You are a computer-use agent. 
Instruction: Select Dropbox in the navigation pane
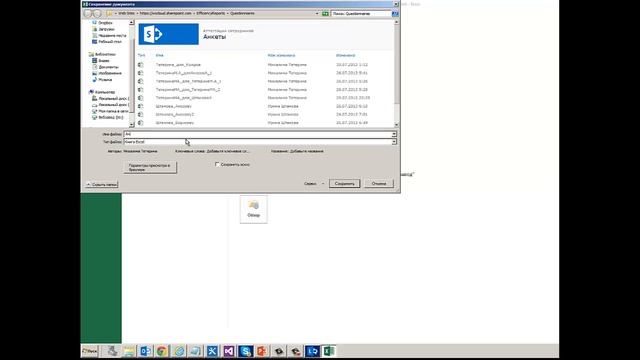tap(105, 23)
